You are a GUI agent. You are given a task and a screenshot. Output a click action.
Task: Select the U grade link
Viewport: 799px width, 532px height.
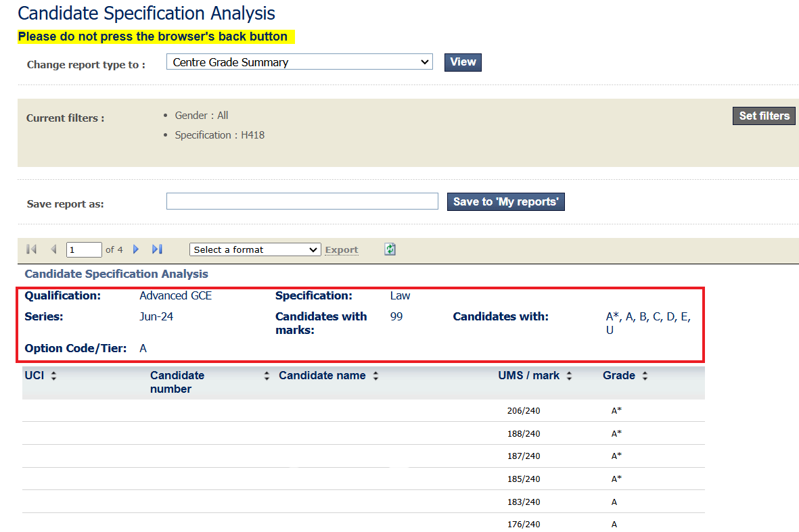coord(610,330)
